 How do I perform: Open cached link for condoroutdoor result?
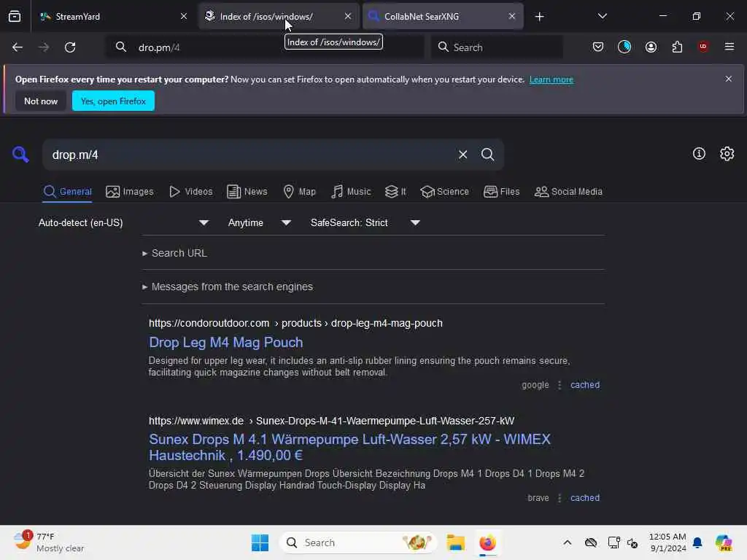pyautogui.click(x=585, y=385)
